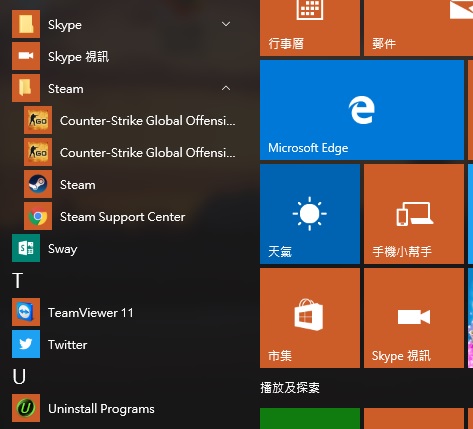This screenshot has height=429, width=473.
Task: Click the Twitter label
Action: coord(68,345)
